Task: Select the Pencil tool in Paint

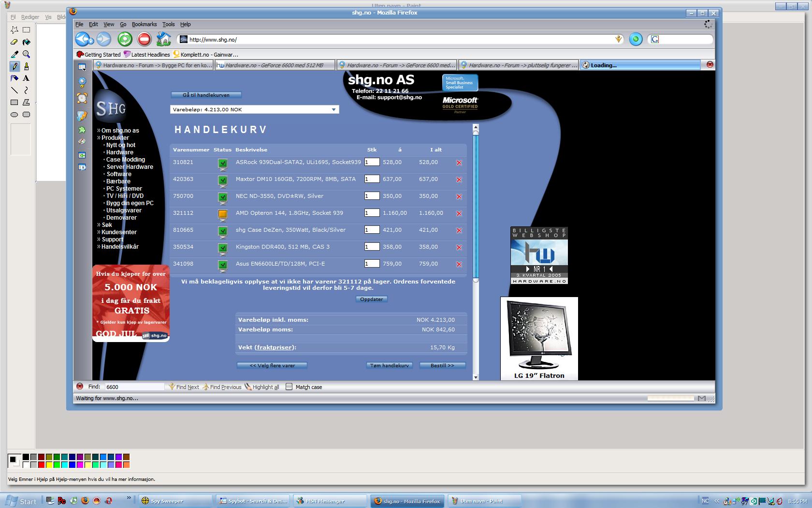Action: pos(14,66)
